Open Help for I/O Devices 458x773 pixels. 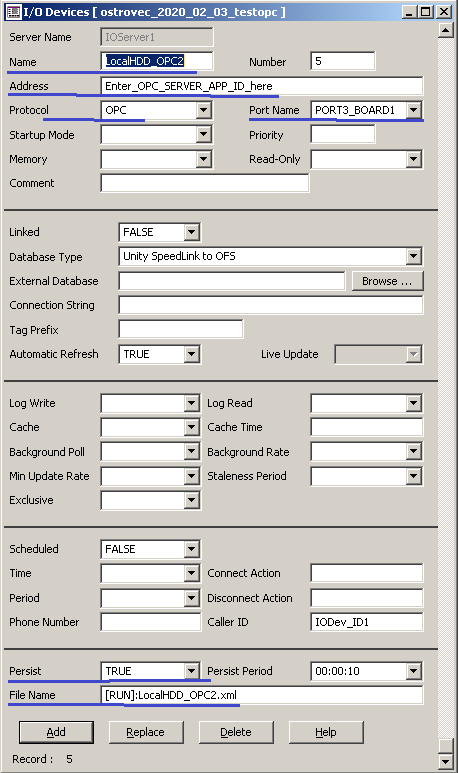click(326, 732)
